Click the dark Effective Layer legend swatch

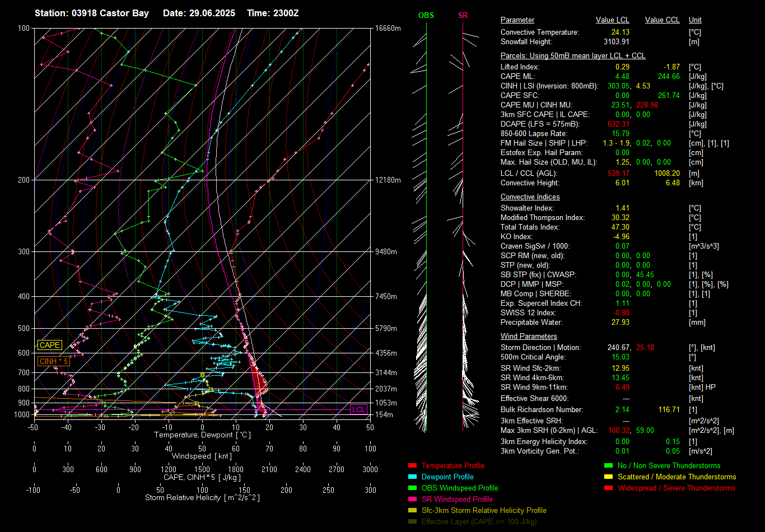(413, 521)
